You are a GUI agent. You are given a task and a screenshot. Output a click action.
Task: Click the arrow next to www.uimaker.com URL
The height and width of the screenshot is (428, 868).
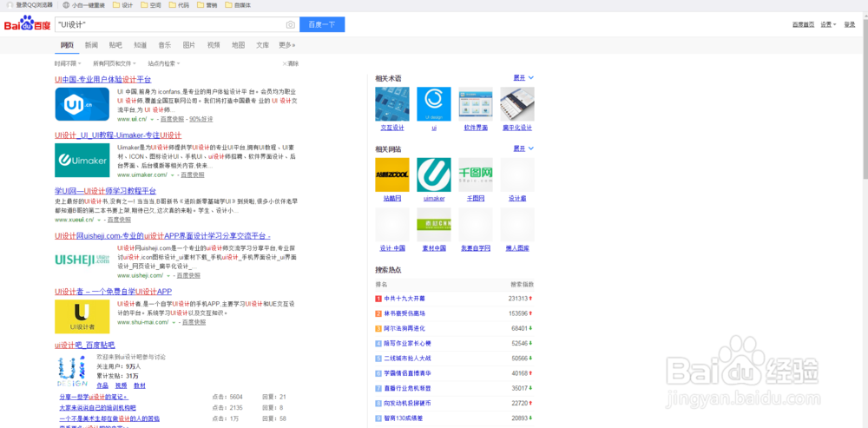(173, 175)
